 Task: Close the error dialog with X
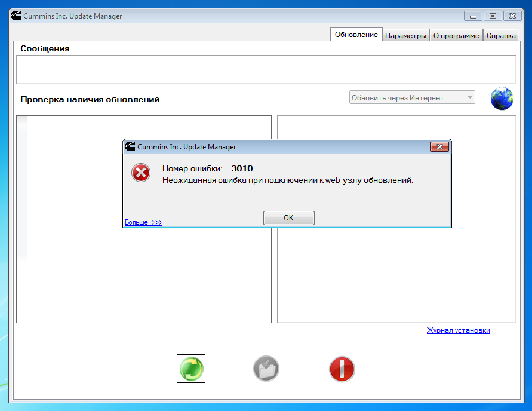coord(439,146)
